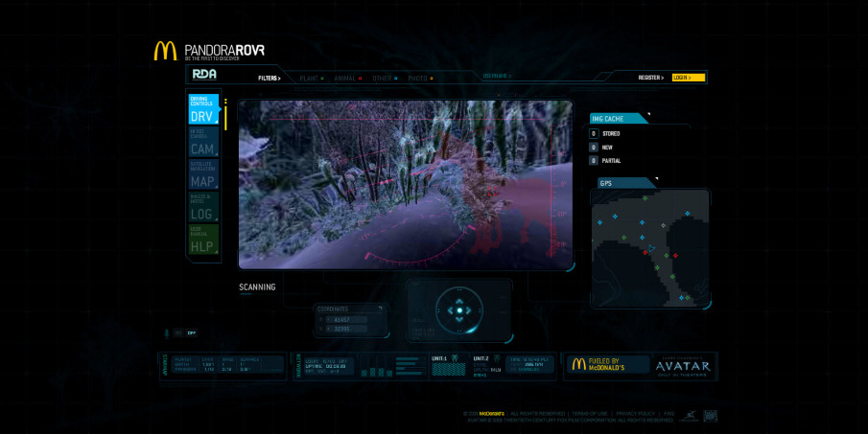Switch to the CAM camera tab
Viewport: 868px width, 434px height.
[x=203, y=142]
